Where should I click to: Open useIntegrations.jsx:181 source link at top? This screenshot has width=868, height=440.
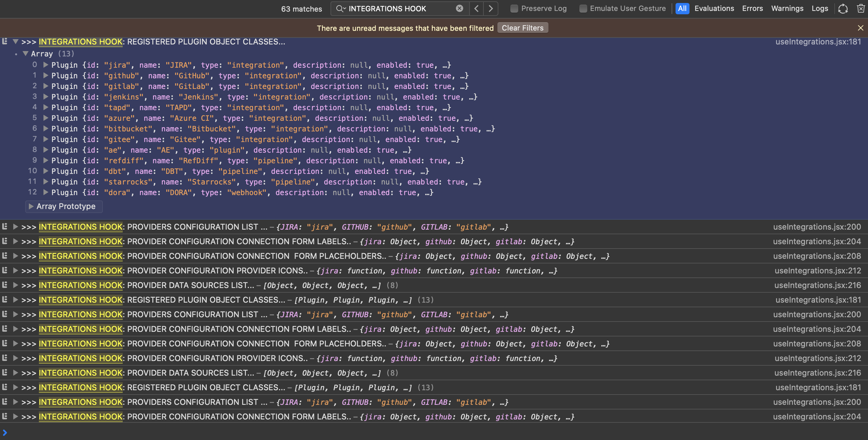pyautogui.click(x=818, y=41)
